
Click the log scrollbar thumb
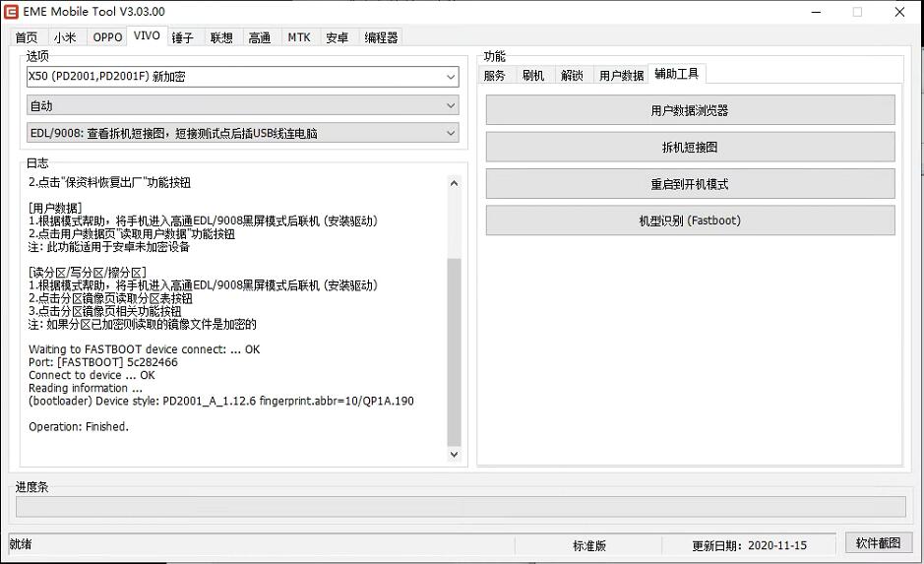click(454, 351)
